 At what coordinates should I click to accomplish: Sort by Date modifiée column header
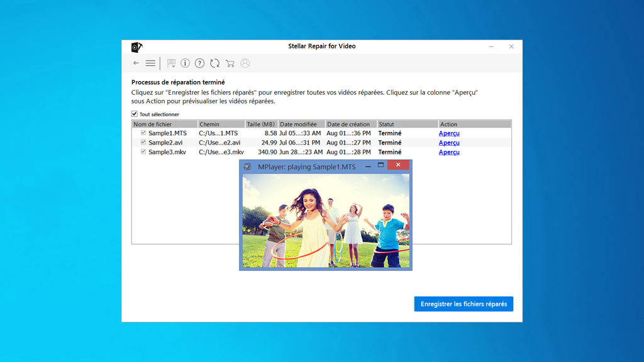tap(301, 124)
